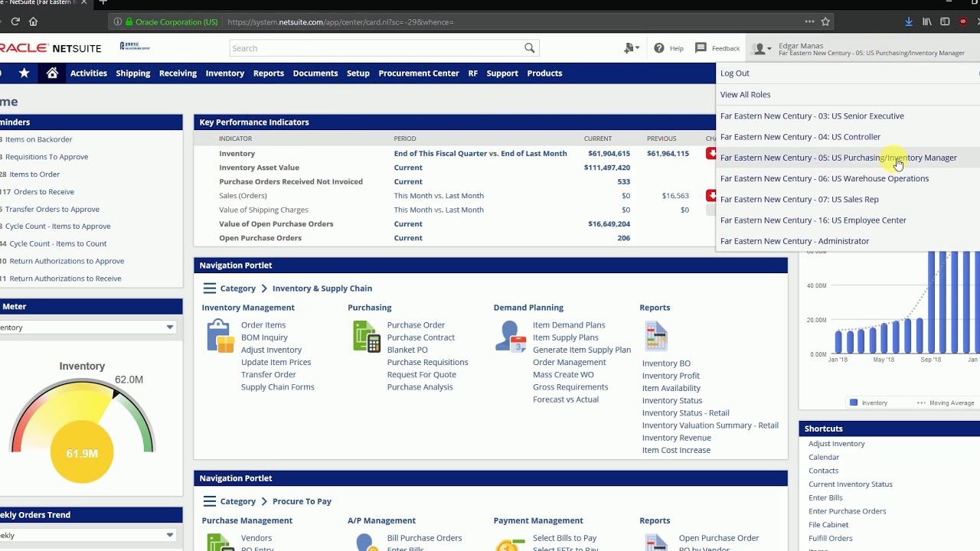The image size is (980, 551).
Task: Open the Item Demand Plans link
Action: (569, 325)
